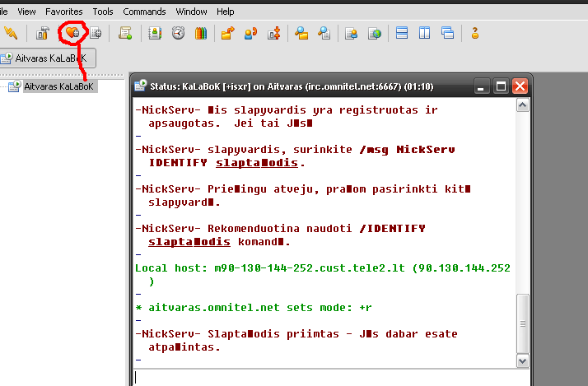Close the Status window
588x386 pixels.
(520, 86)
